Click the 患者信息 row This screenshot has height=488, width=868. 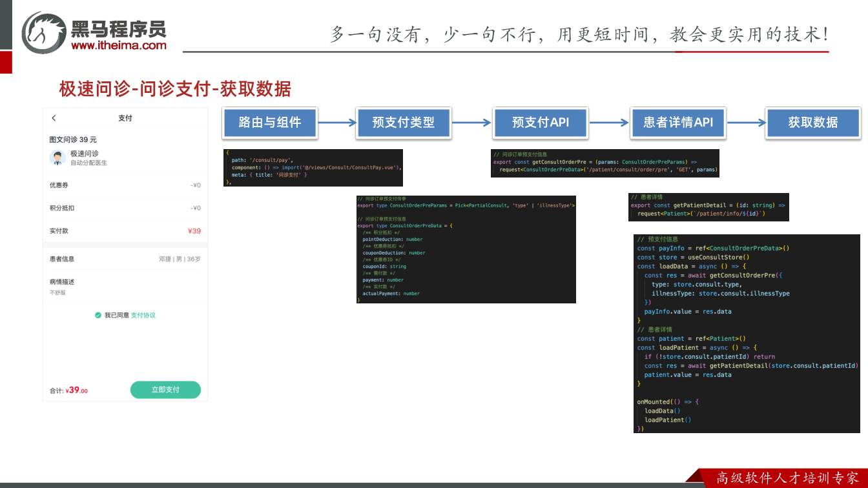pos(125,259)
